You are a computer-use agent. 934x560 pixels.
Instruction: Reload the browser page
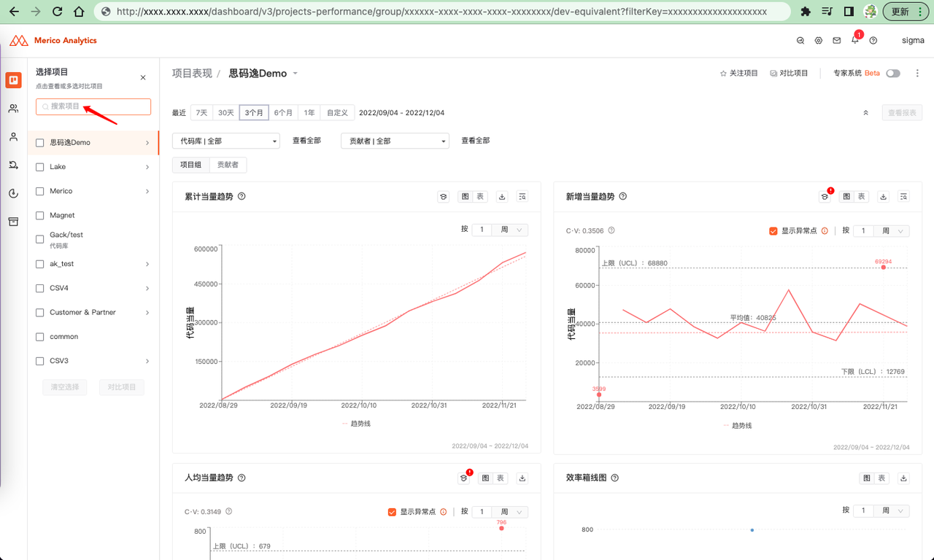click(x=58, y=12)
